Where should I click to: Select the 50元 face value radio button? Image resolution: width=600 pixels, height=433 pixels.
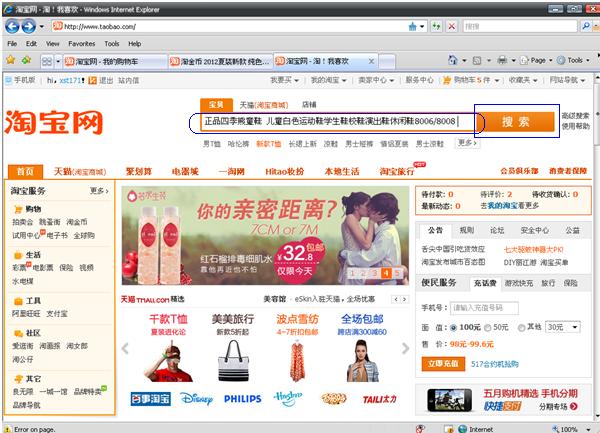(488, 328)
